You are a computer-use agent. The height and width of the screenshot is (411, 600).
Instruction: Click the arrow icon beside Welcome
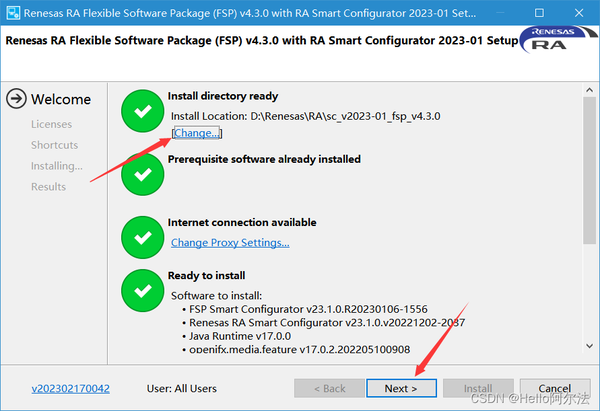tap(16, 99)
